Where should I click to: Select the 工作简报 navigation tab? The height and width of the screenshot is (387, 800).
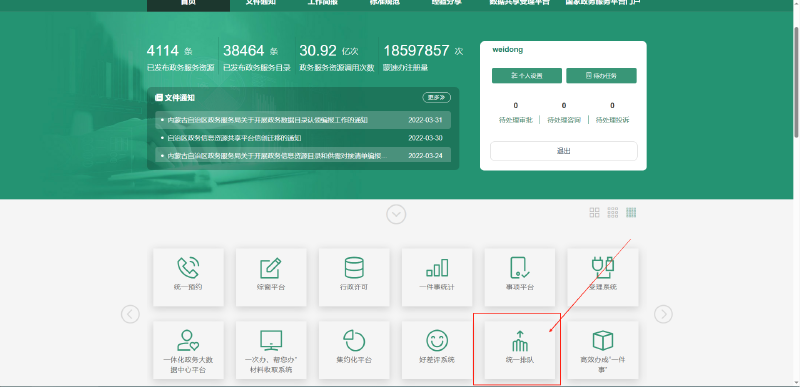point(322,3)
